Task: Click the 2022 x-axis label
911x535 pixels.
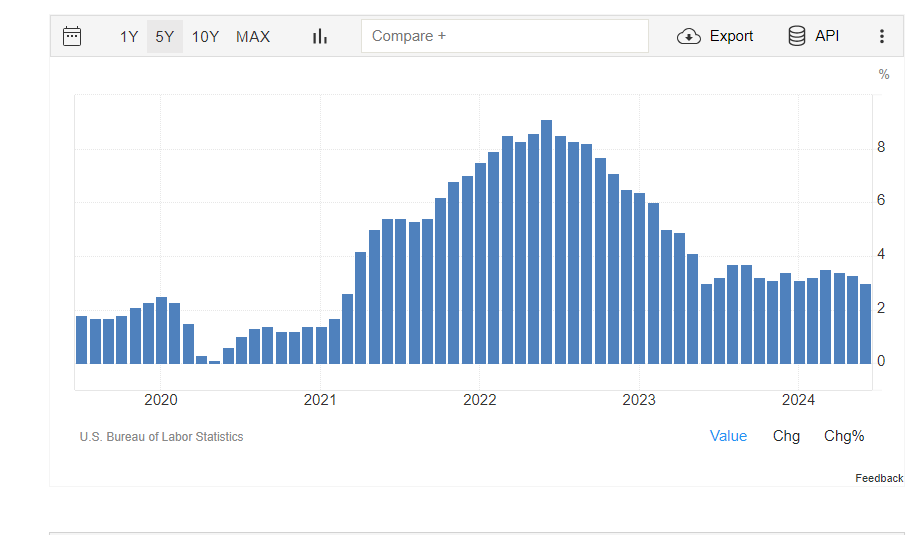Action: [x=479, y=400]
